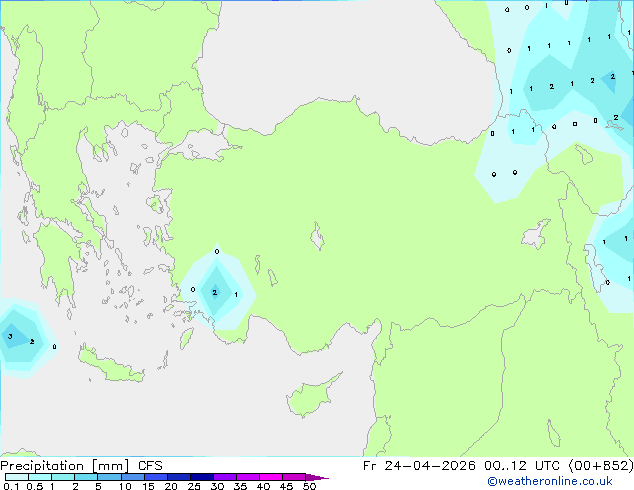The width and height of the screenshot is (634, 490).
Task: Pick the magenta 40–45 mm legend swatch
Action: coord(271,477)
